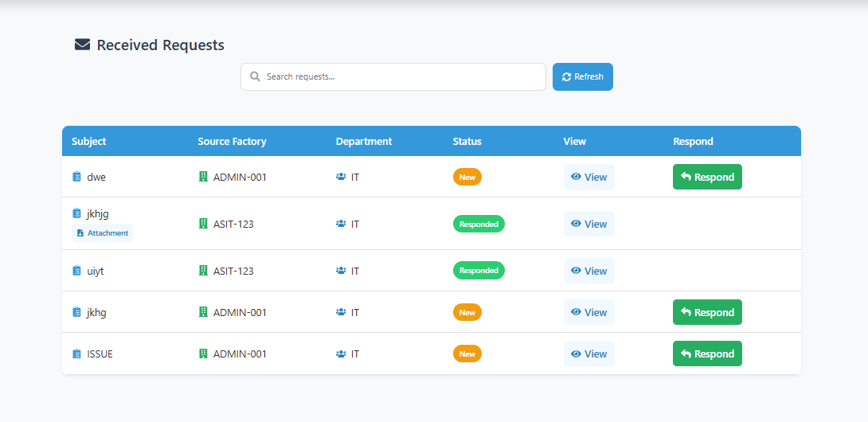Screen dimensions: 868x422
Task: Click the Source Factory column header
Action: click(x=232, y=141)
